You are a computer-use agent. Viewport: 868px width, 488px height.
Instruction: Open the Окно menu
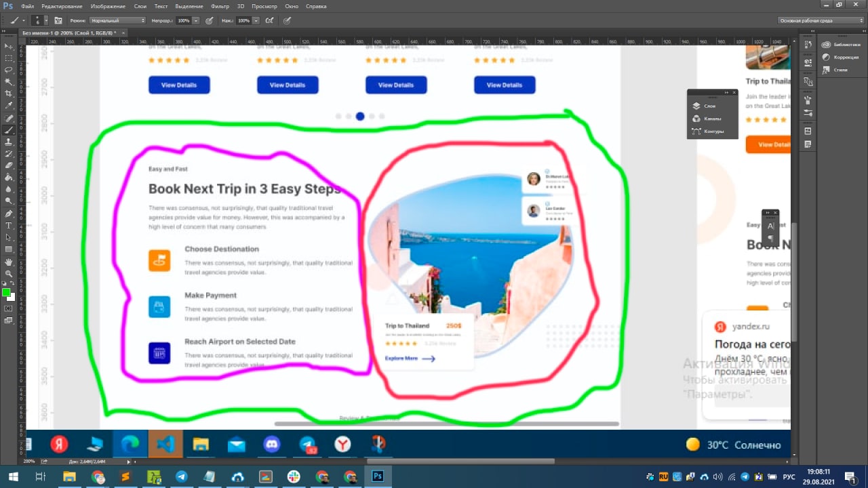click(292, 6)
